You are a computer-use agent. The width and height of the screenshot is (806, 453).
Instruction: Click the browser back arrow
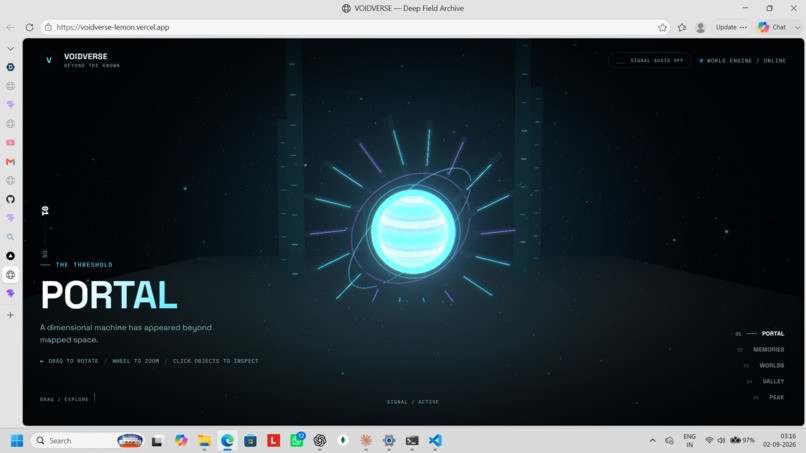[x=11, y=27]
